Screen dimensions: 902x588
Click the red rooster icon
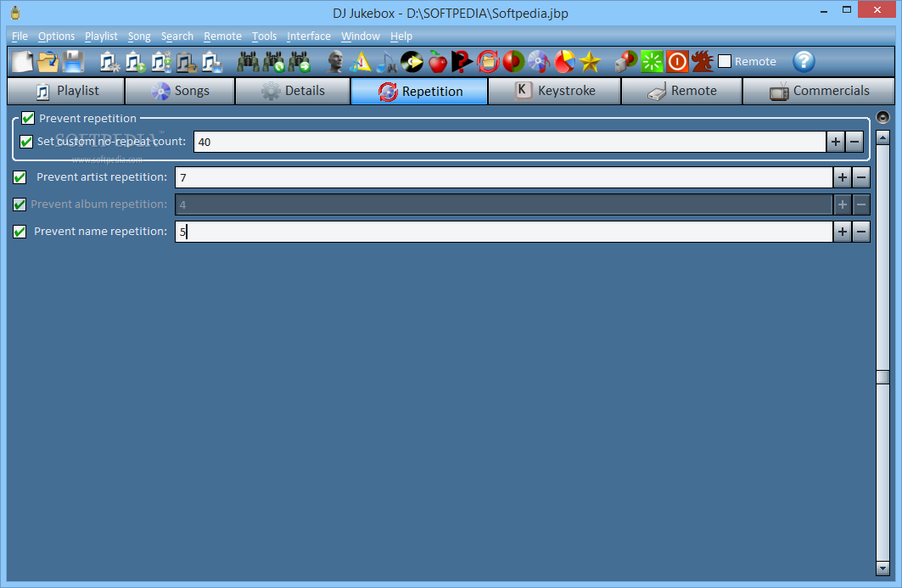pyautogui.click(x=703, y=62)
